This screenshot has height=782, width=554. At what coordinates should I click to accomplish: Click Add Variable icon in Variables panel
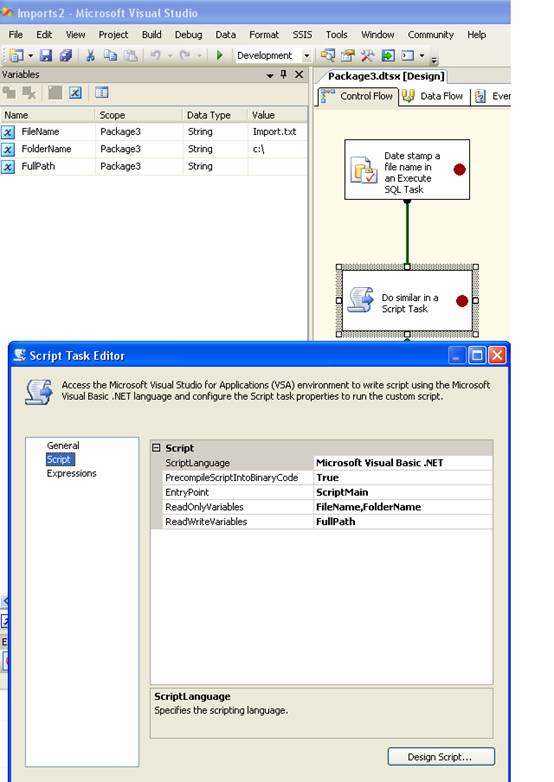point(9,93)
